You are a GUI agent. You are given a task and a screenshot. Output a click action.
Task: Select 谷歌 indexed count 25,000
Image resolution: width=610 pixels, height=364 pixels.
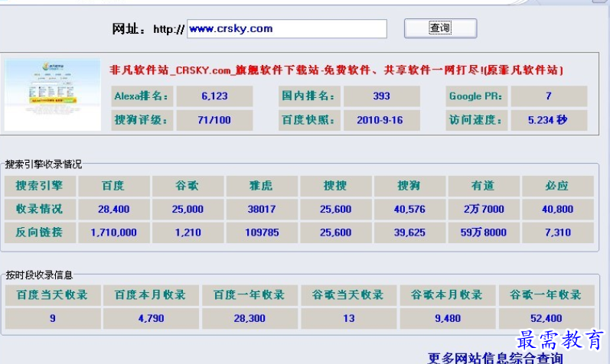click(188, 210)
